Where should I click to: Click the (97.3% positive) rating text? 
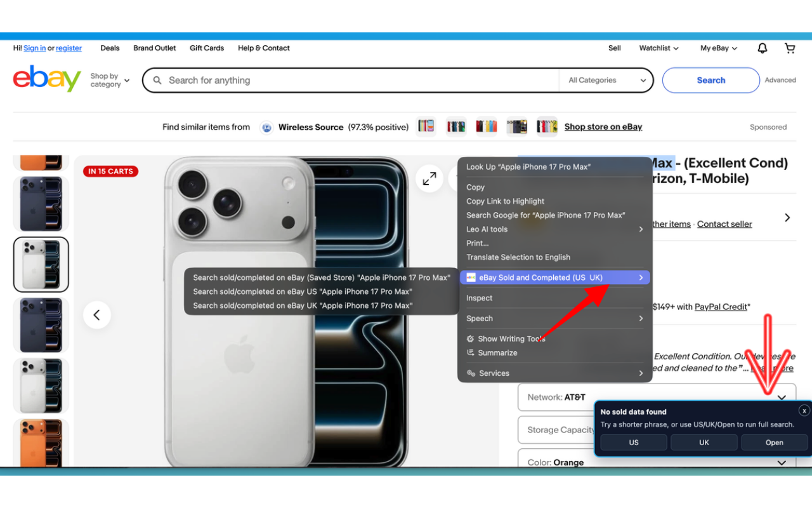pos(378,127)
